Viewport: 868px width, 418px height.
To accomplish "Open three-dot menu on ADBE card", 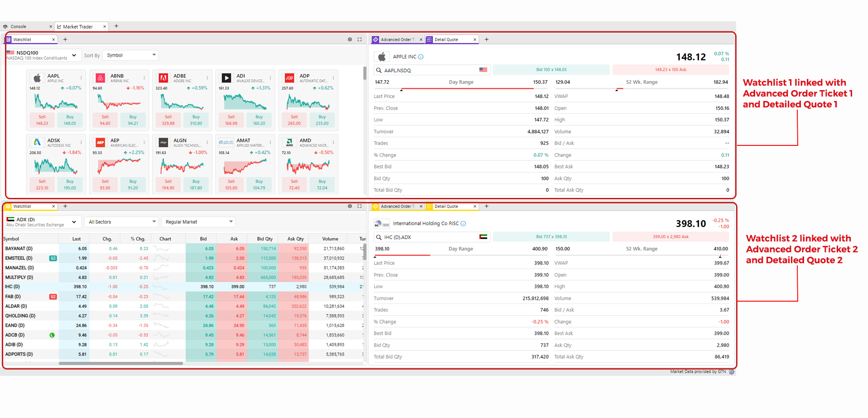I will (207, 78).
